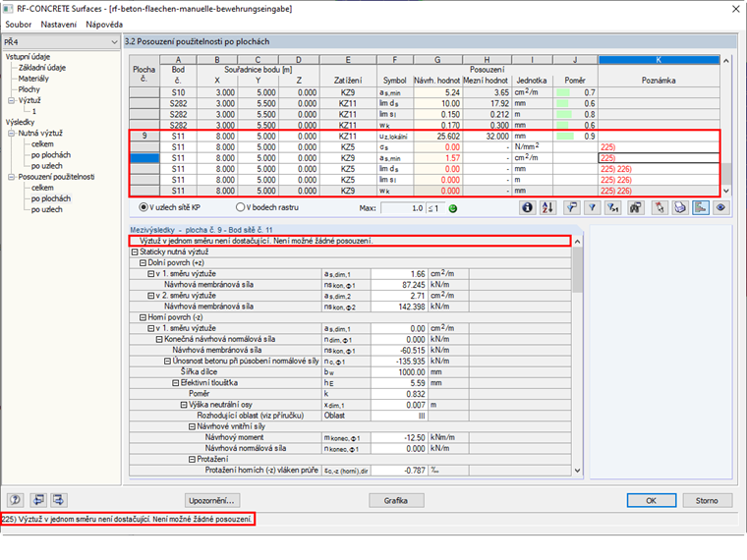Click the status bar note 225) message
This screenshot has width=747, height=560.
pos(127,519)
